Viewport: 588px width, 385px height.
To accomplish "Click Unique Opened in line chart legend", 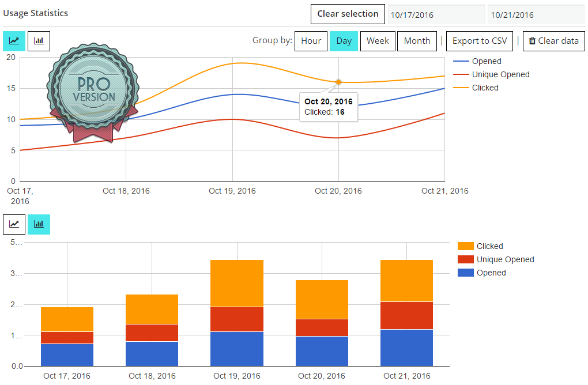I will point(500,74).
